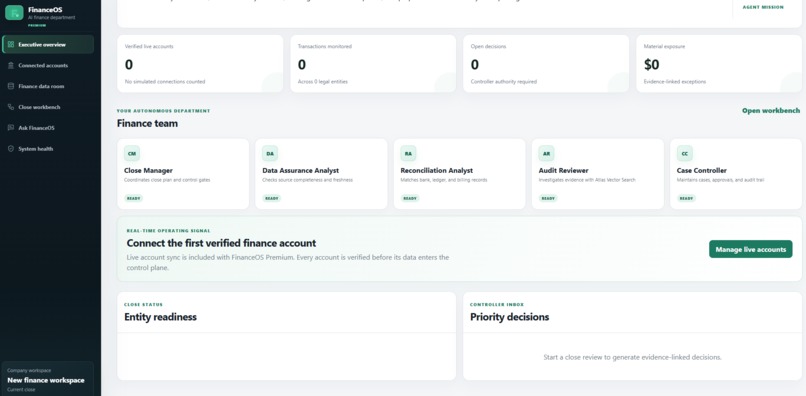Image resolution: width=806 pixels, height=396 pixels.
Task: Click READY badge on Data Assurance Analyst
Action: click(272, 198)
